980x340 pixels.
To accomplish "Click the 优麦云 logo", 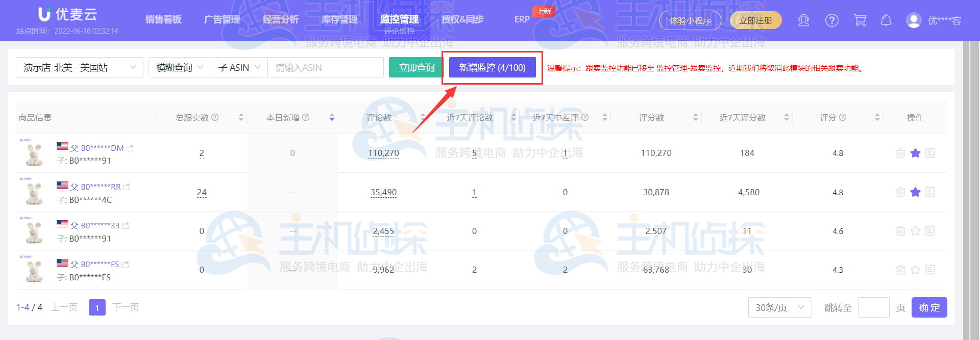I will pos(67,14).
